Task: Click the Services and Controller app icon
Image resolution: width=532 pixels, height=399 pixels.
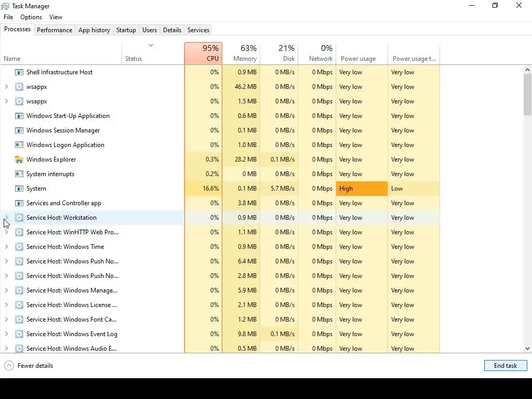Action: (19, 203)
